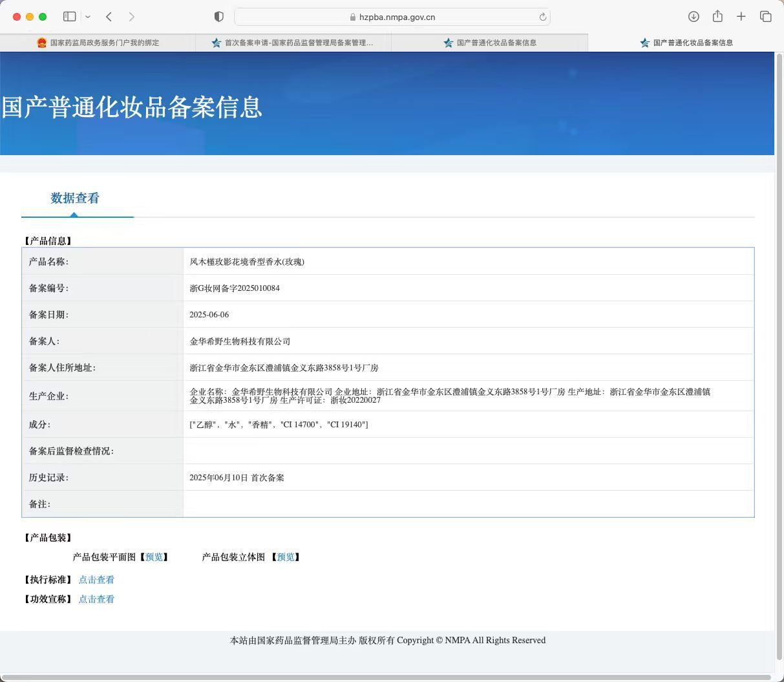Click the address bar showing hzpba.nmpa.gov.cn
Image resolution: width=784 pixels, height=682 pixels.
[392, 17]
